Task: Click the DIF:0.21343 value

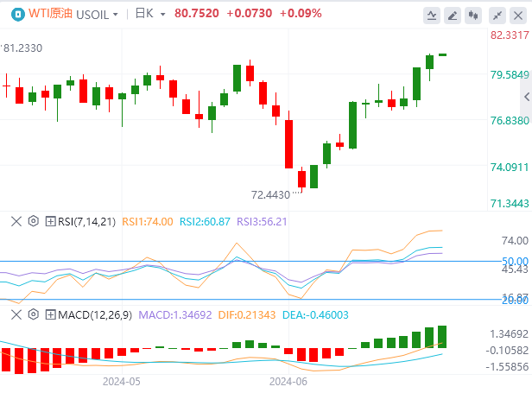Action: [247, 315]
